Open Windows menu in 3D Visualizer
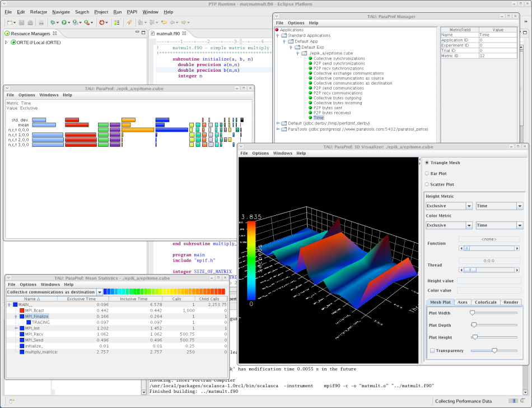Screen dimensions: 532x408 [283, 154]
